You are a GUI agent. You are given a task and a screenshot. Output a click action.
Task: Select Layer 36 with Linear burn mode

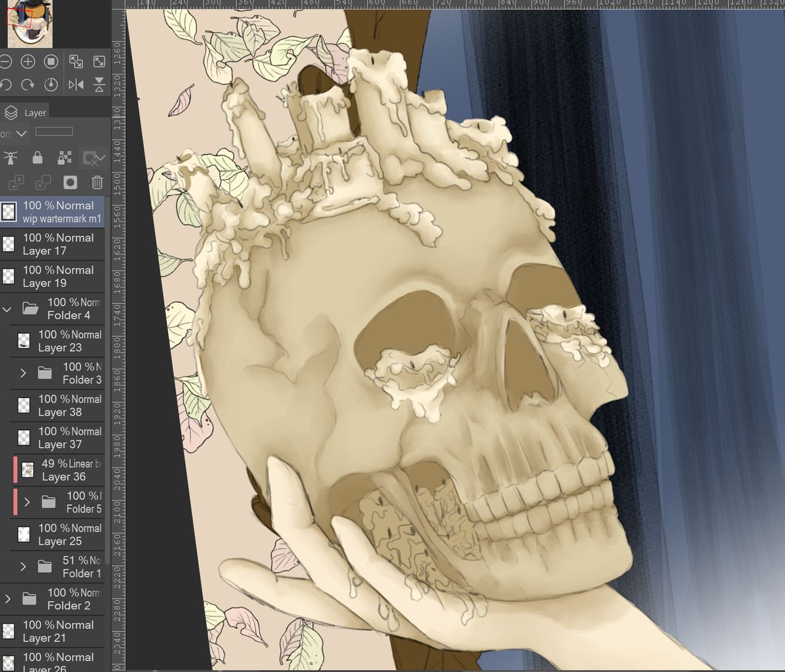tap(58, 469)
